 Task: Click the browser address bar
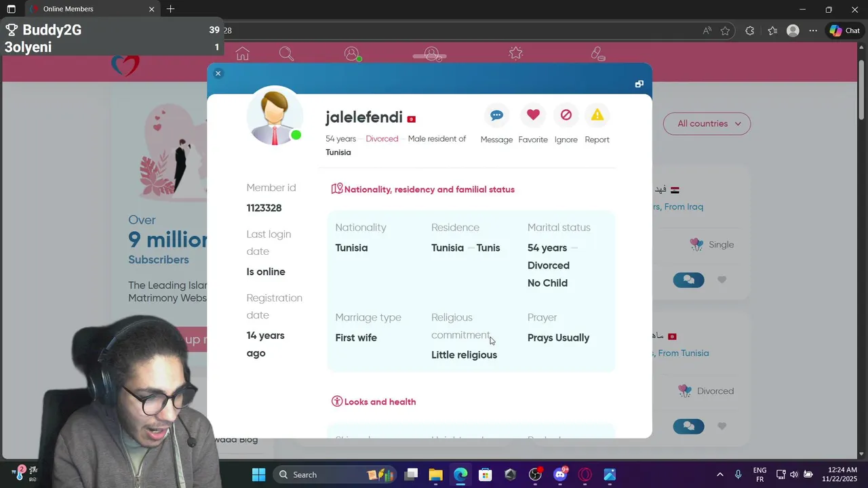461,30
